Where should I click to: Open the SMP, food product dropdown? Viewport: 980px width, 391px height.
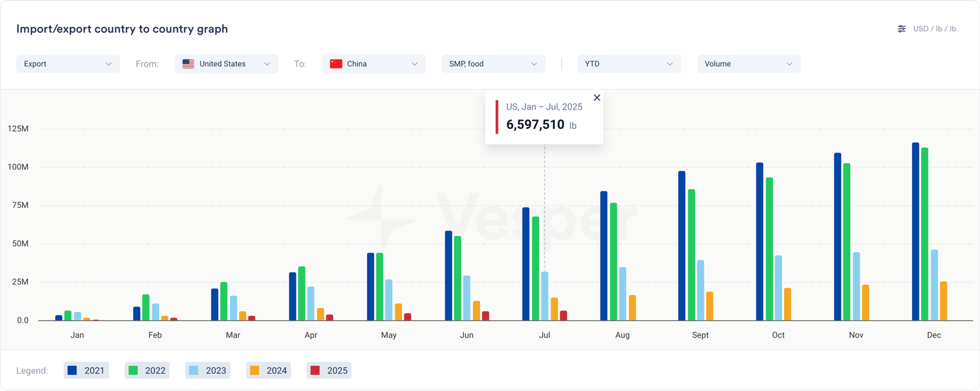pos(493,64)
